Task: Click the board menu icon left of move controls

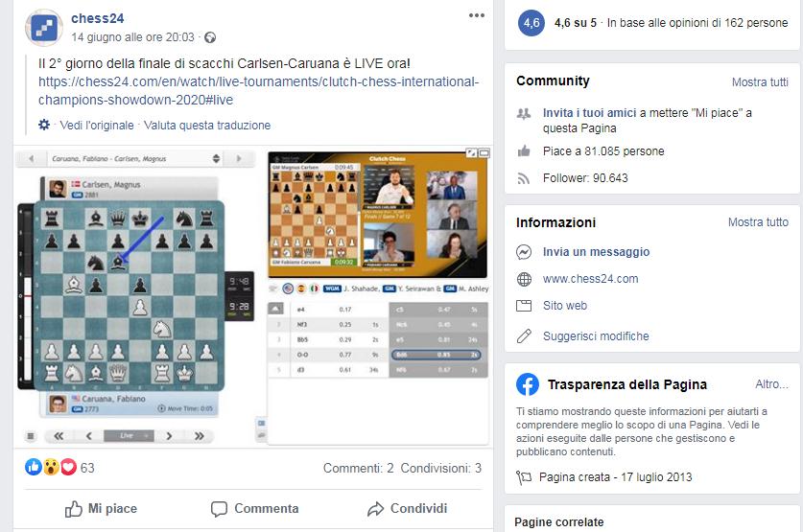Action: click(30, 436)
